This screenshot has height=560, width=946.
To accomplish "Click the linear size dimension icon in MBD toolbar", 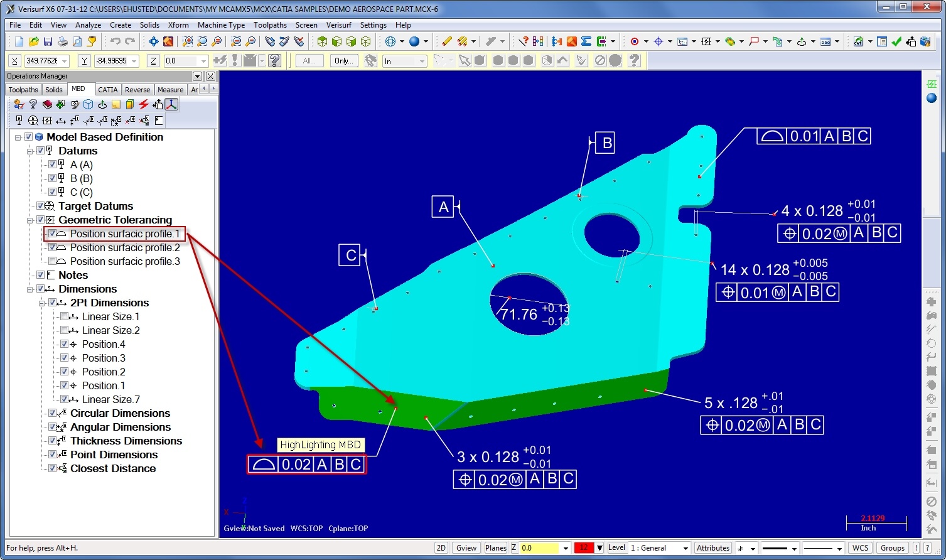I will point(61,121).
